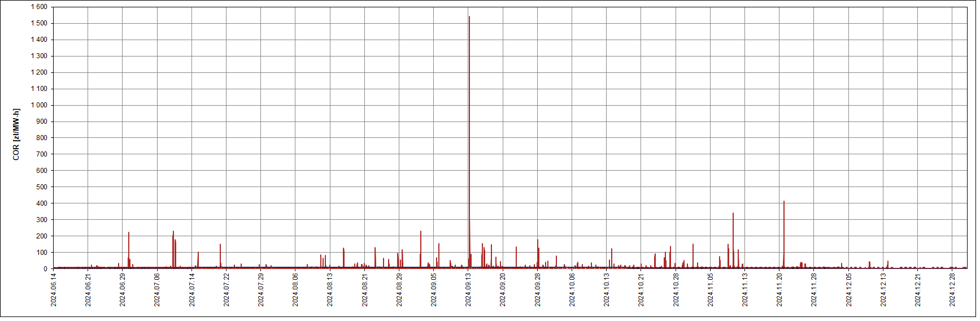Click the 0 y-axis value
Viewport: 980px width, 321px height.
click(45, 269)
